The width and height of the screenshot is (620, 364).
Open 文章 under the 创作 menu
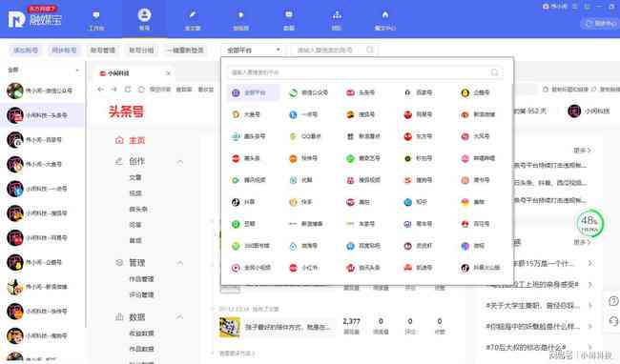coord(135,177)
